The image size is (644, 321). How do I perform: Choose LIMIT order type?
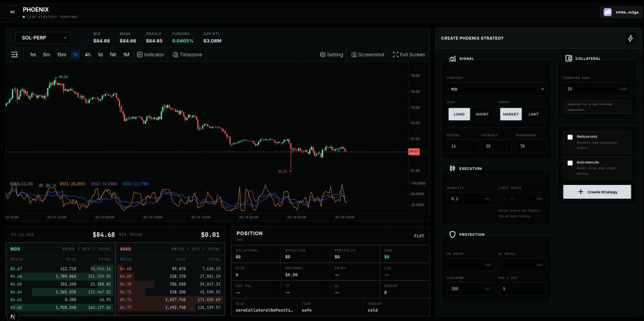point(534,114)
